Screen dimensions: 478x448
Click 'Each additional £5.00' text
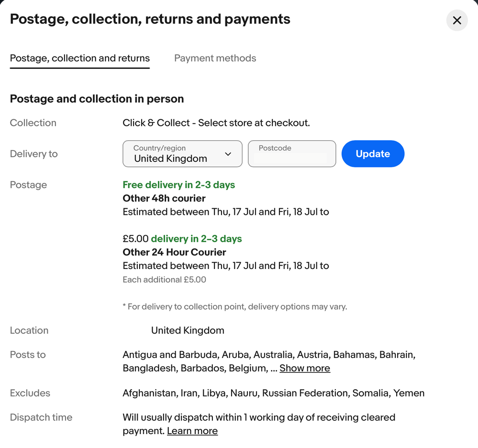point(164,280)
